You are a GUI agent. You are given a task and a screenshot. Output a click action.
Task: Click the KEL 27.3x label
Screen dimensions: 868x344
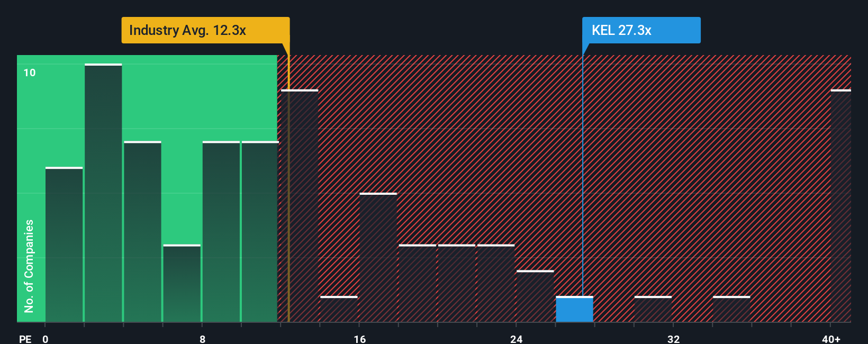(641, 30)
